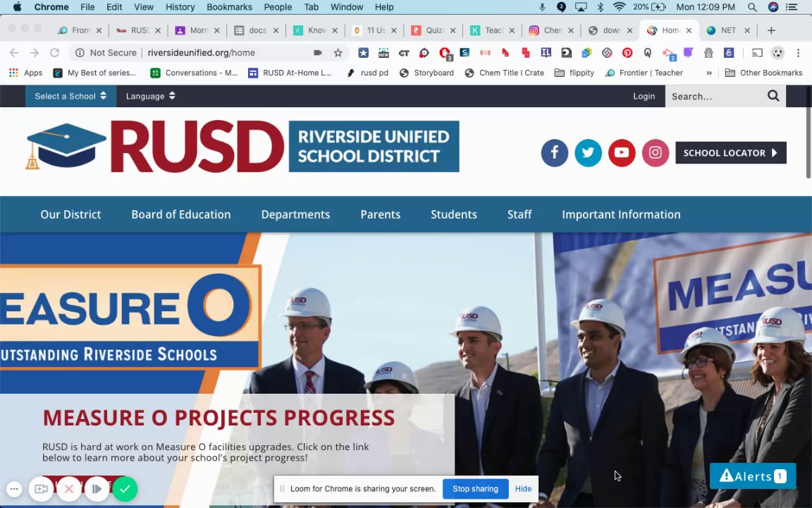The image size is (812, 508).
Task: Show hidden bookmarks chevron
Action: 708,73
